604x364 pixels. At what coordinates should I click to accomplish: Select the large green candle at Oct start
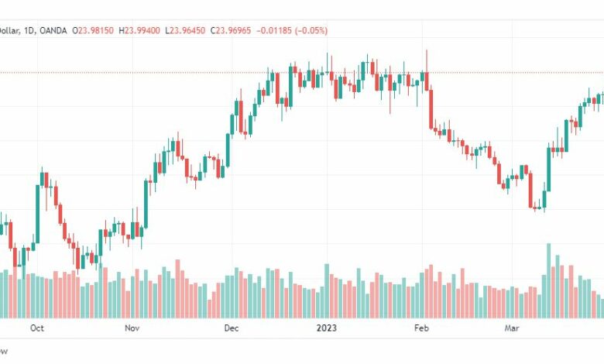(x=38, y=215)
